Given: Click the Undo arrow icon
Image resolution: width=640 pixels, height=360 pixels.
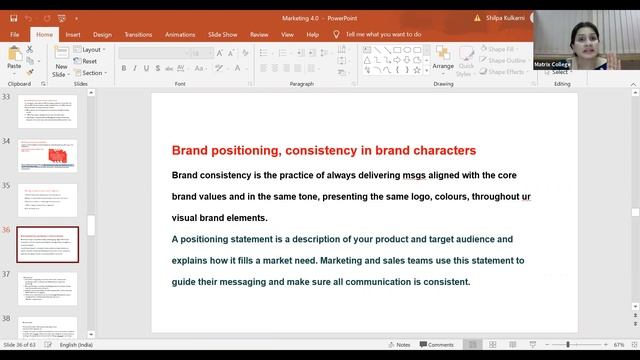Looking at the screenshot, I should tap(28, 18).
